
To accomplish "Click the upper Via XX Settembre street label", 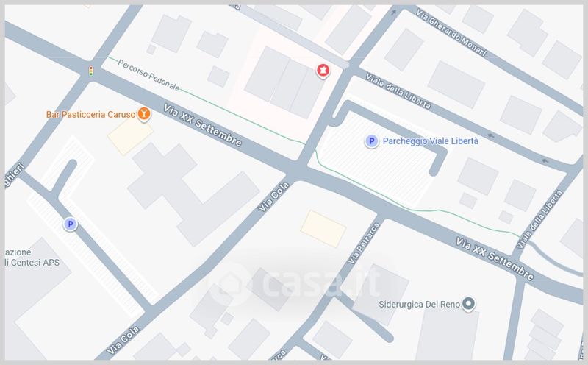I will (x=203, y=125).
